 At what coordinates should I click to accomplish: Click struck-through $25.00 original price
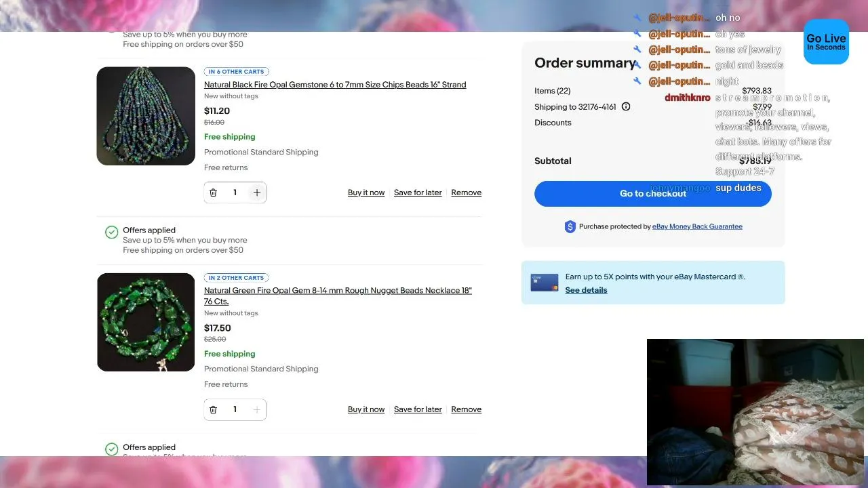click(x=215, y=340)
